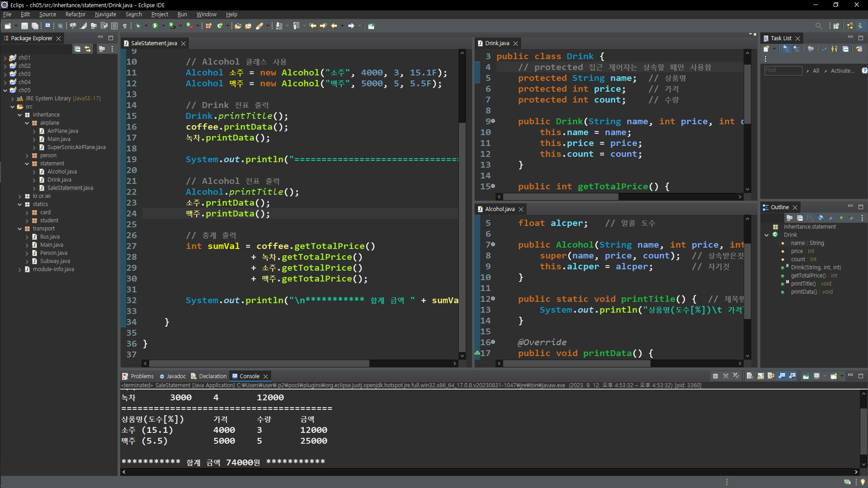868x488 pixels.
Task: Click the New Java Class toolbar icon
Action: pyautogui.click(x=220, y=26)
